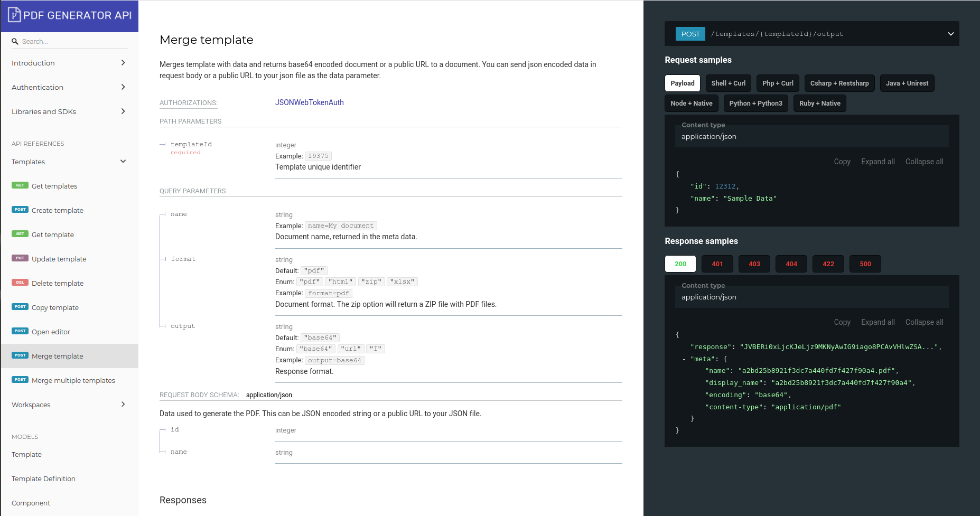Image resolution: width=980 pixels, height=516 pixels.
Task: Click the search magnifier icon
Action: coord(15,41)
